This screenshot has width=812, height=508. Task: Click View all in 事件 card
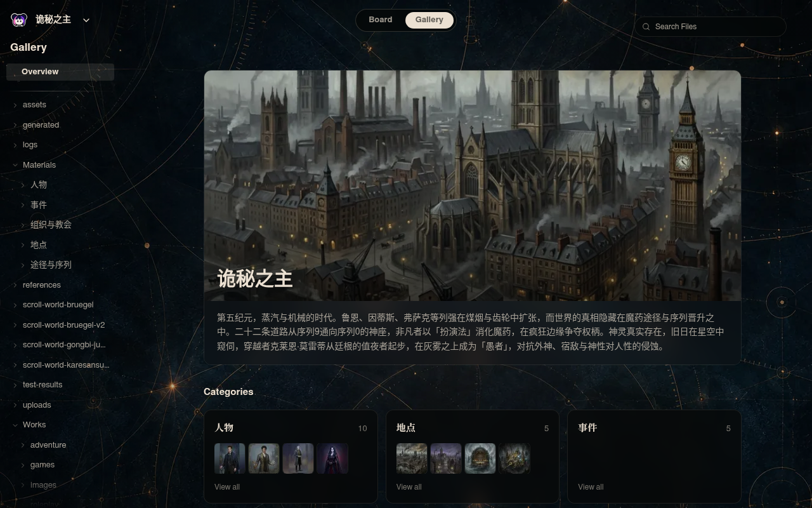point(591,487)
